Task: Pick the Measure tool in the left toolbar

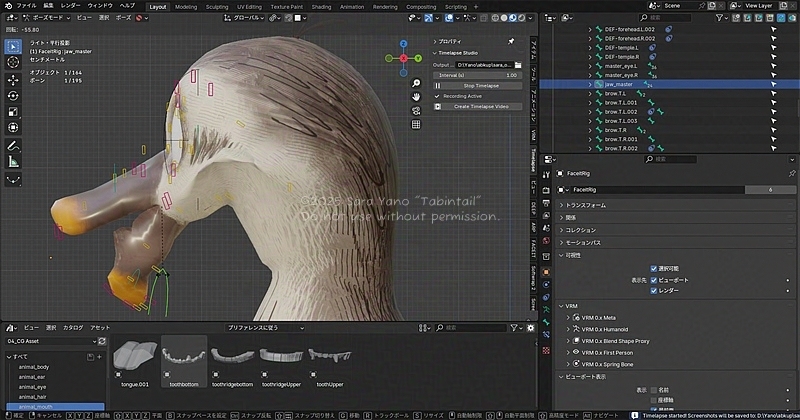Action: tap(14, 162)
